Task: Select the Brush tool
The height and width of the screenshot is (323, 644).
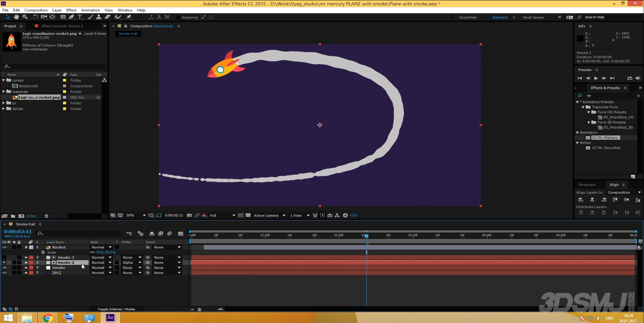Action: 90,17
